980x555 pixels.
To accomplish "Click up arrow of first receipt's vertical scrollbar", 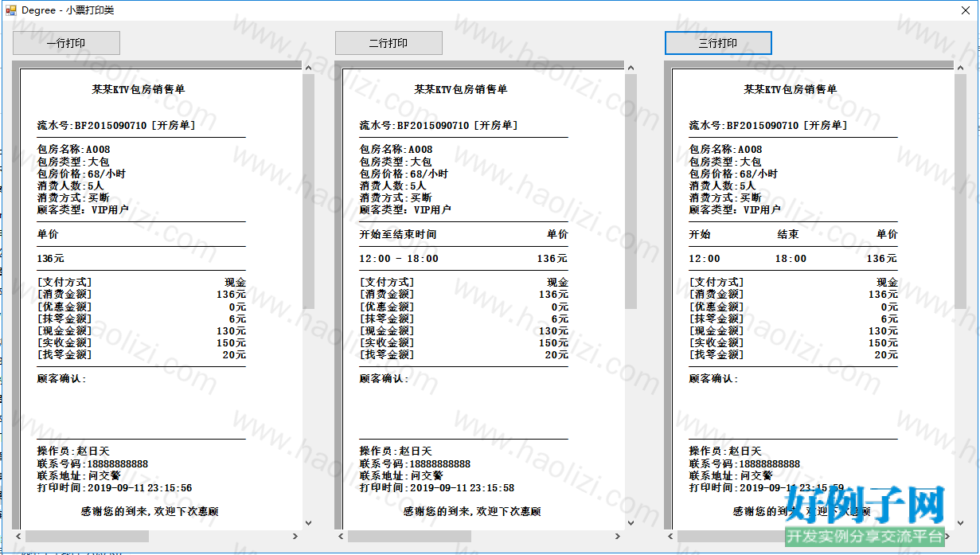I will [x=308, y=68].
